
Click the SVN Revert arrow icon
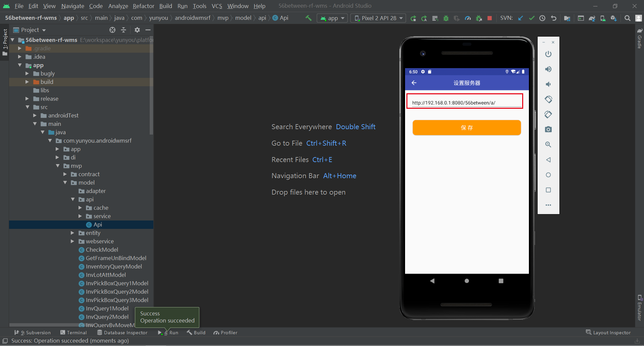point(553,18)
